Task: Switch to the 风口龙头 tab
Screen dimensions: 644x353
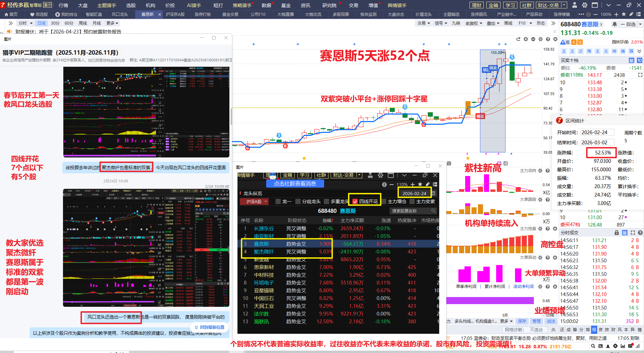Action: click(120, 14)
